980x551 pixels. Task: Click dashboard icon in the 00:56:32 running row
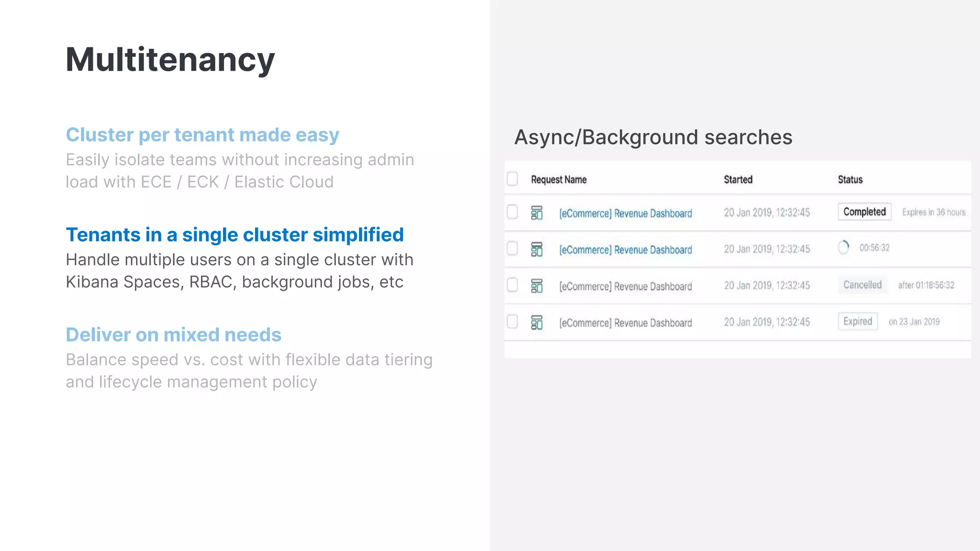coord(537,249)
